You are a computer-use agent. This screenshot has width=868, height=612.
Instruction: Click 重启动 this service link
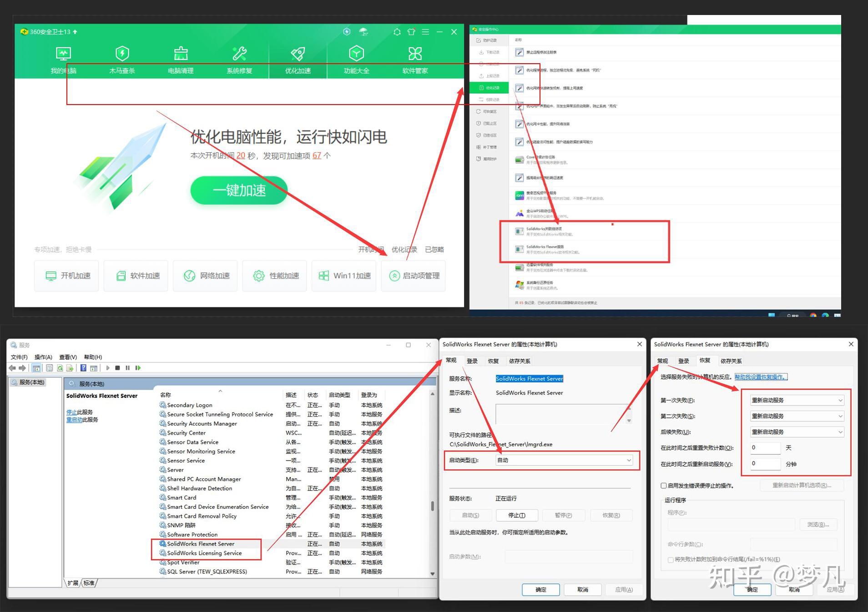coord(74,420)
